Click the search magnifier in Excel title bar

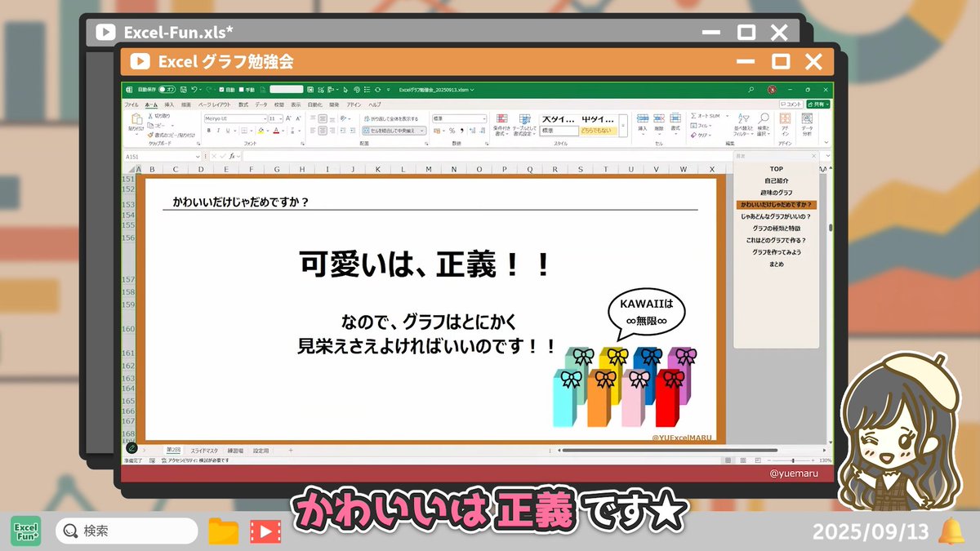pos(751,89)
